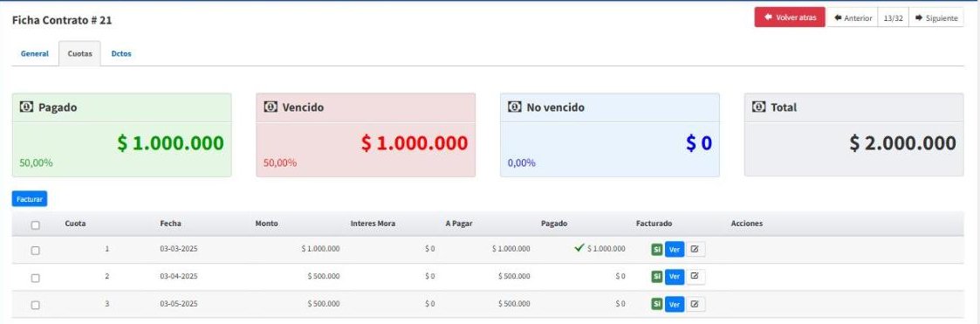Click the Cuota column header

tap(75, 224)
